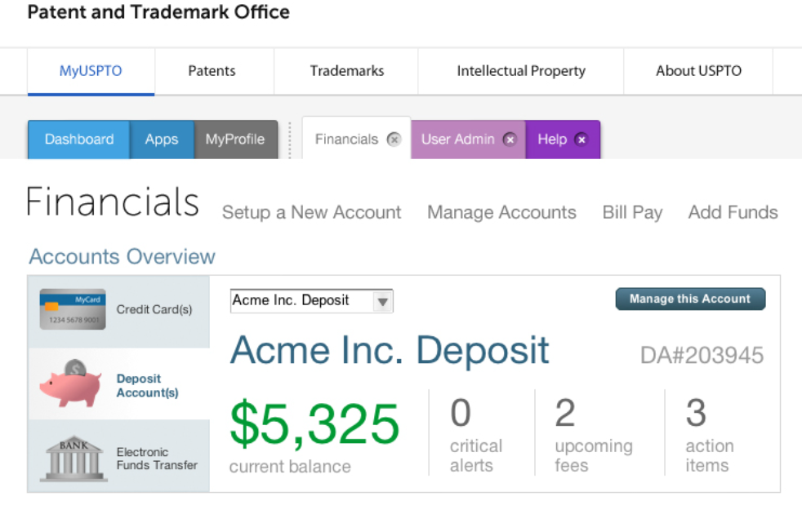The height and width of the screenshot is (532, 802).
Task: Open About USPTO menu item
Action: 698,71
